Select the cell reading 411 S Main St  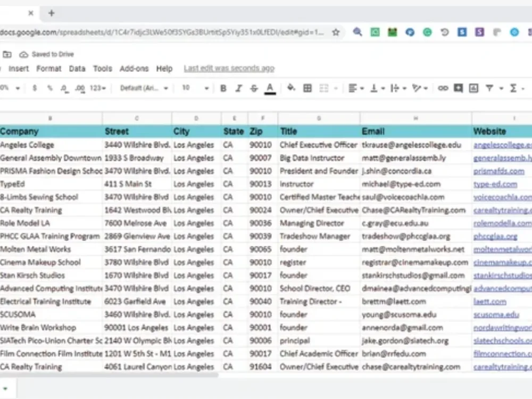[137, 184]
